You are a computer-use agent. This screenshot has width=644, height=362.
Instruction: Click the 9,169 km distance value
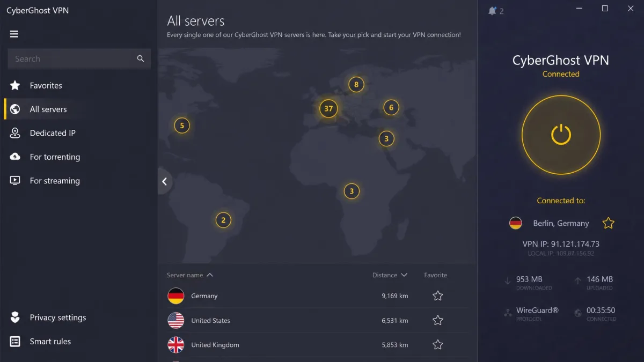pos(395,296)
